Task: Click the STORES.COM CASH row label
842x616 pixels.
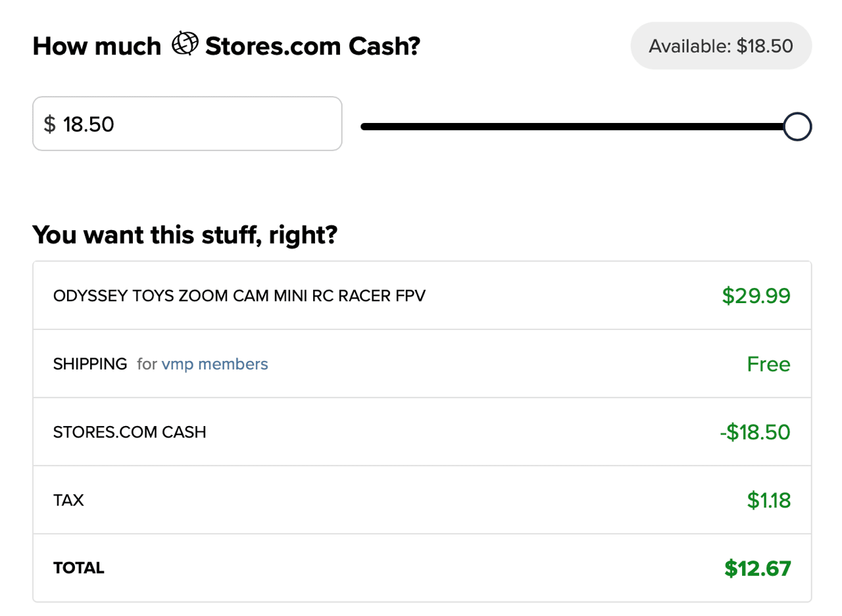Action: pyautogui.click(x=130, y=432)
